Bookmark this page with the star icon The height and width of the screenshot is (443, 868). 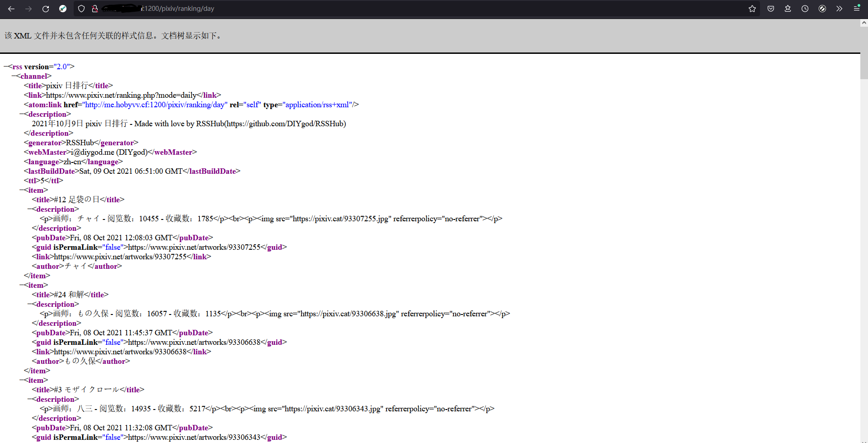click(x=752, y=9)
